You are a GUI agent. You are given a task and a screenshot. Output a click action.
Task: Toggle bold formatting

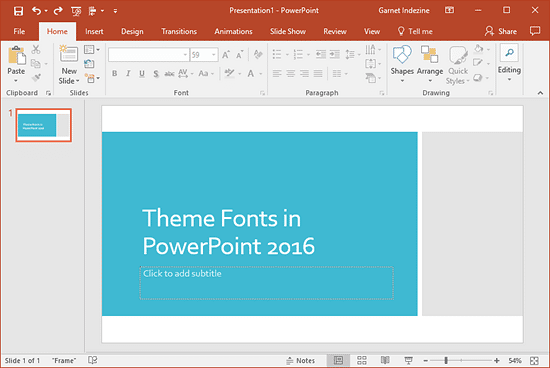(114, 74)
